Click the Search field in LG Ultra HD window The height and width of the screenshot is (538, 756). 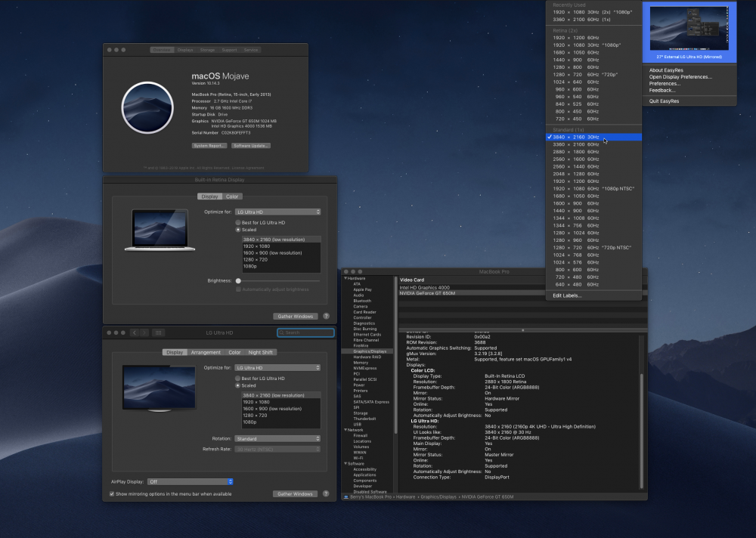click(305, 332)
